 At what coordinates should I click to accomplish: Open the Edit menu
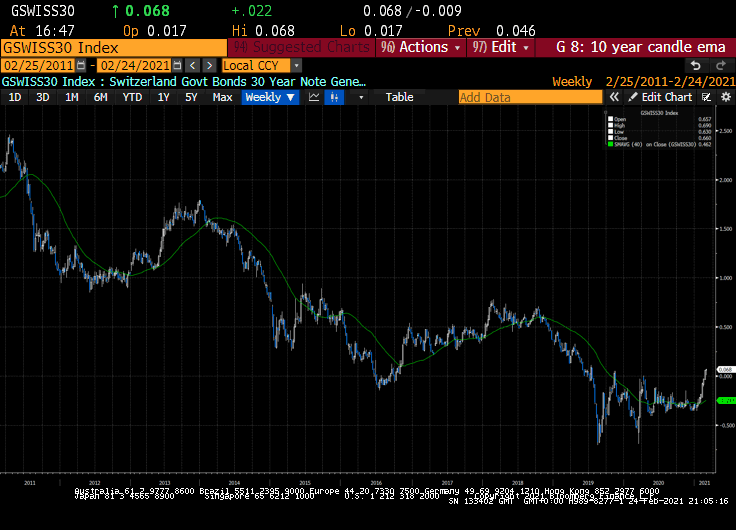point(500,47)
